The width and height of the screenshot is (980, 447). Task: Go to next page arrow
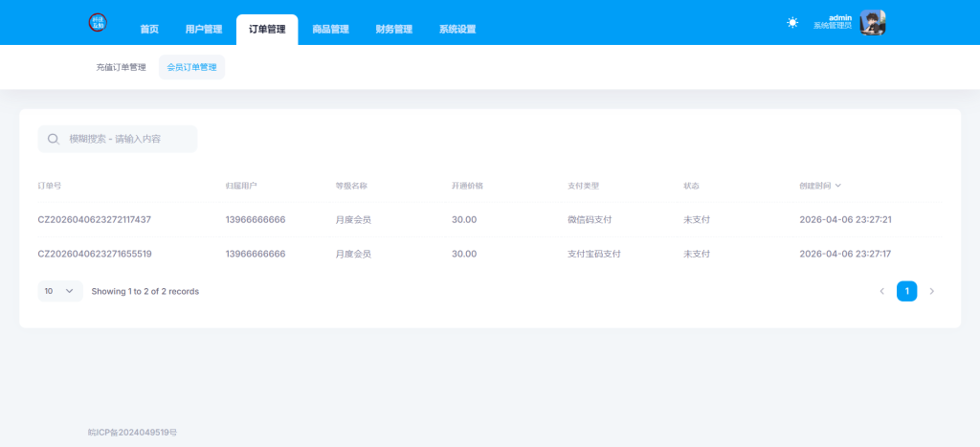tap(932, 291)
